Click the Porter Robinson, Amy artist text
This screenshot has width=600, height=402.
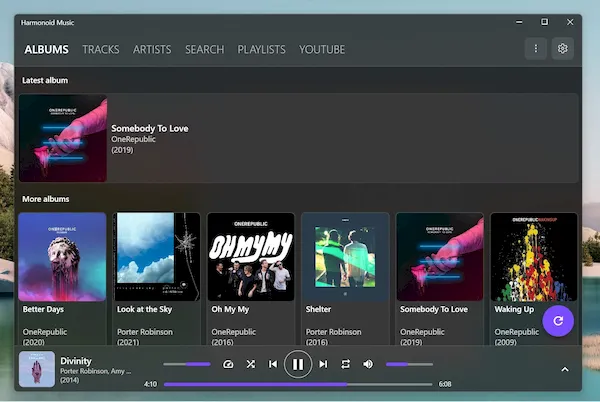tap(96, 371)
